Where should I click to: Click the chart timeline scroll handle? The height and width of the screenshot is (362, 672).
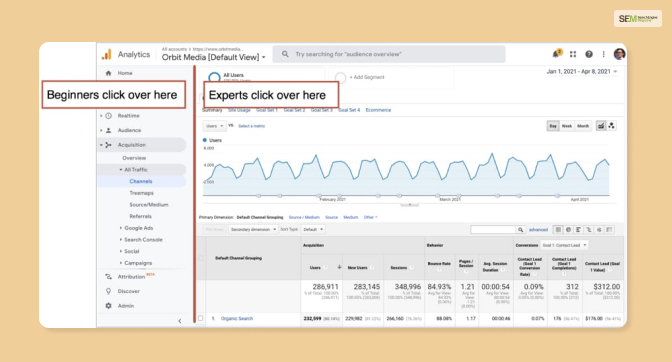[409, 205]
